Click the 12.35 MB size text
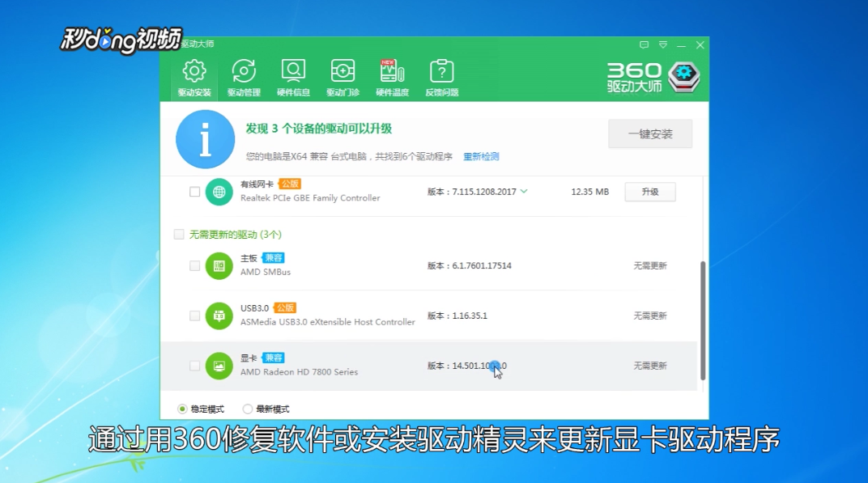Screen dimensions: 868x483 coord(590,192)
